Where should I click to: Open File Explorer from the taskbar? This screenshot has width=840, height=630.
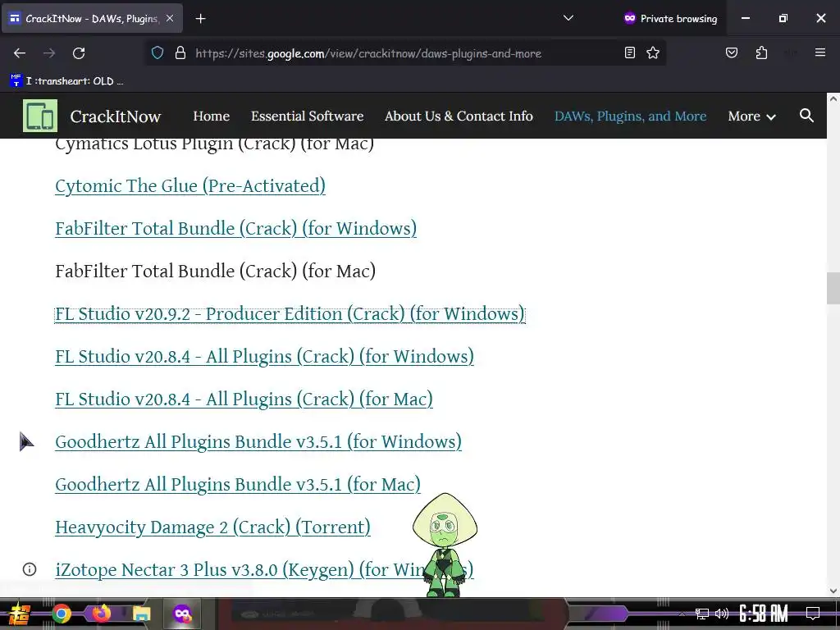[x=141, y=614]
